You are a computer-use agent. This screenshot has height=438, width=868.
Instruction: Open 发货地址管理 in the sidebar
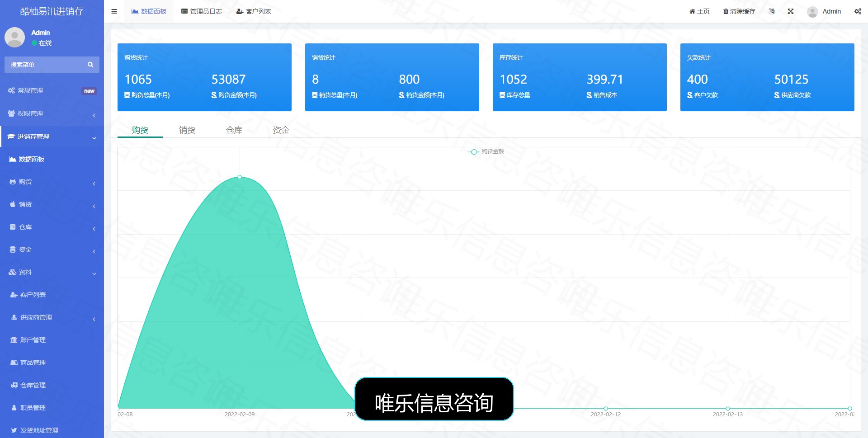(x=52, y=430)
